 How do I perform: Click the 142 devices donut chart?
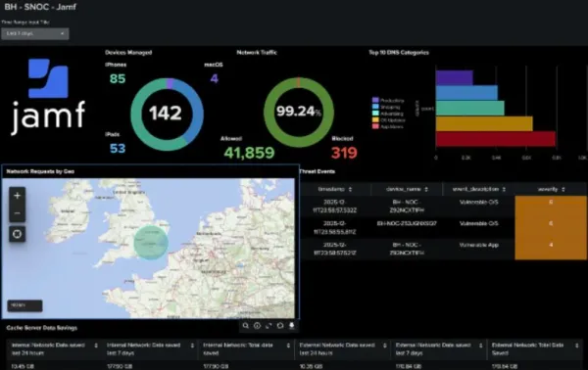click(x=168, y=115)
